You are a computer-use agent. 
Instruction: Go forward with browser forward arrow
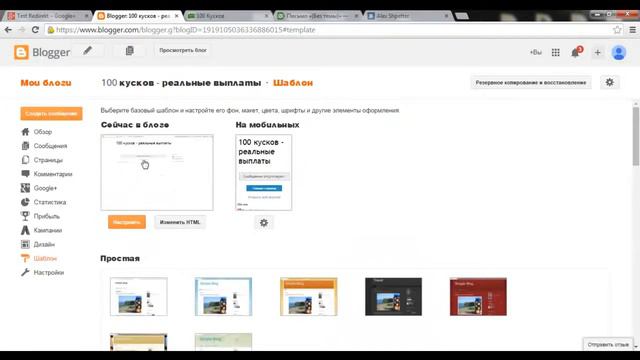(22, 30)
